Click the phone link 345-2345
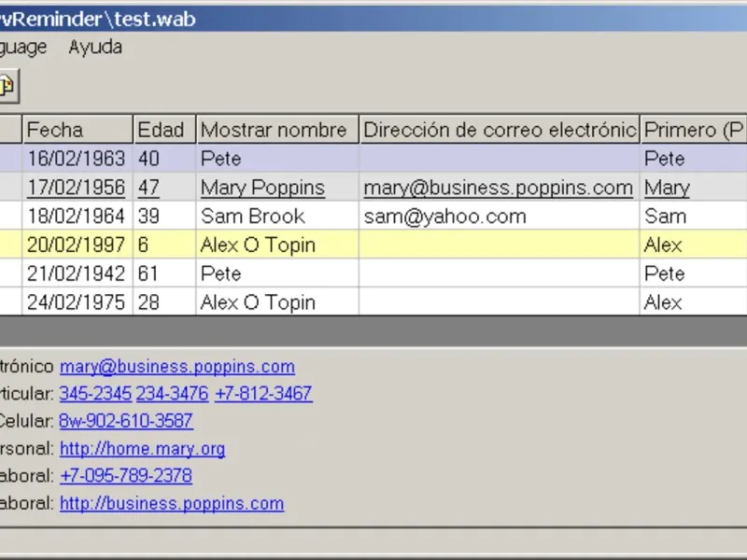Viewport: 747px width, 560px height. pos(95,394)
